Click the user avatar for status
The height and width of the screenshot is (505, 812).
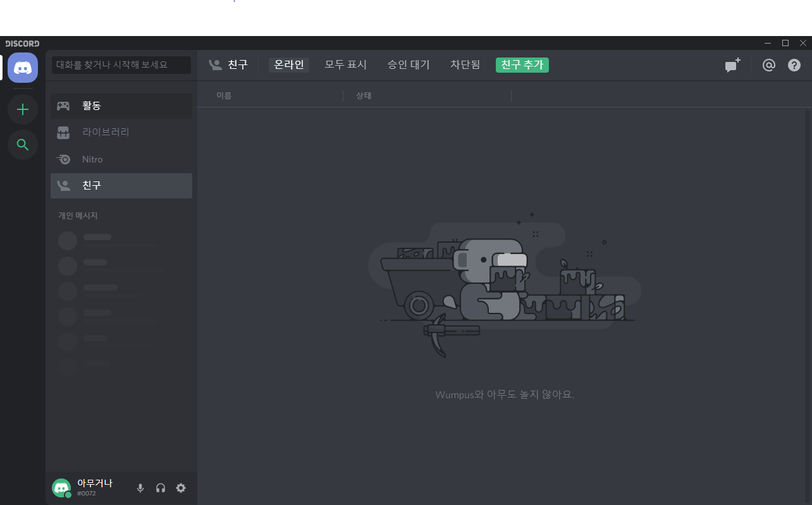pyautogui.click(x=61, y=488)
